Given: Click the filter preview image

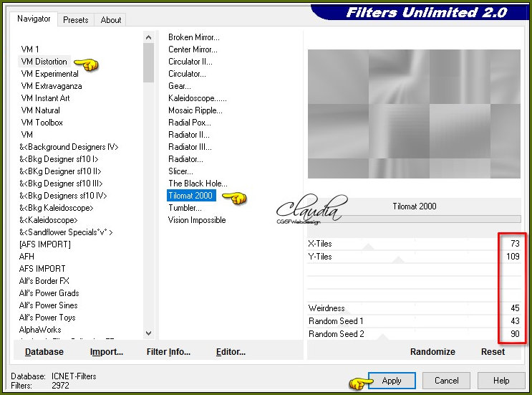Looking at the screenshot, I should [414, 114].
